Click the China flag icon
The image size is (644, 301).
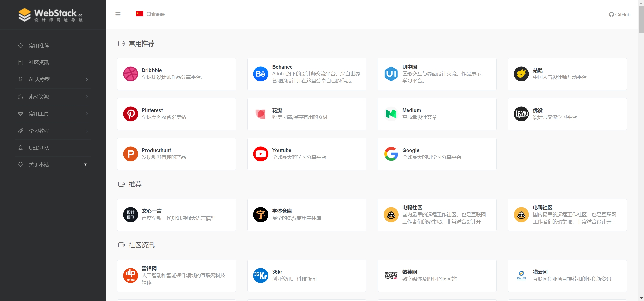(x=139, y=14)
